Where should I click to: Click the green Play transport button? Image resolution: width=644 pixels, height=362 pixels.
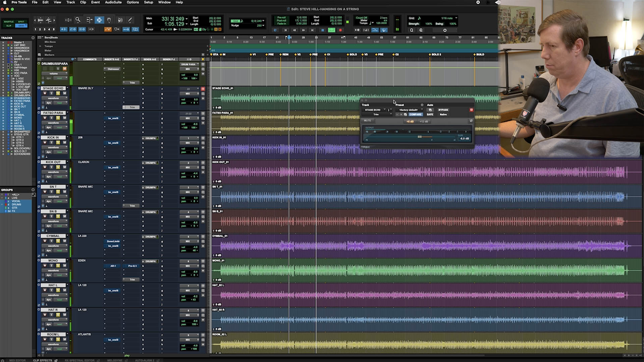331,30
